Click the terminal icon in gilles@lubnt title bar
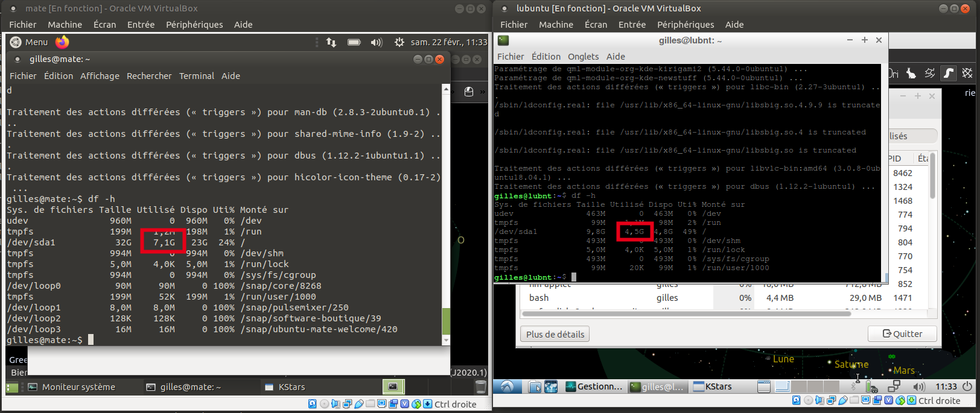980x413 pixels. click(503, 40)
